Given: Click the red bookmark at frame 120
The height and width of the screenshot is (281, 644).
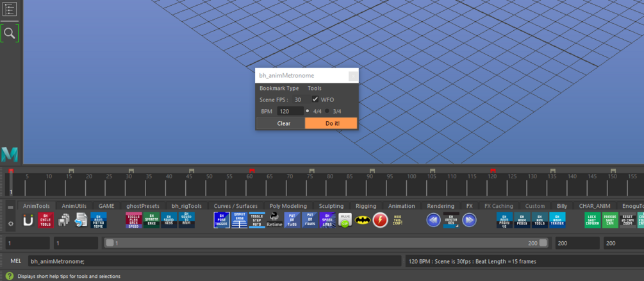Looking at the screenshot, I should point(493,170).
